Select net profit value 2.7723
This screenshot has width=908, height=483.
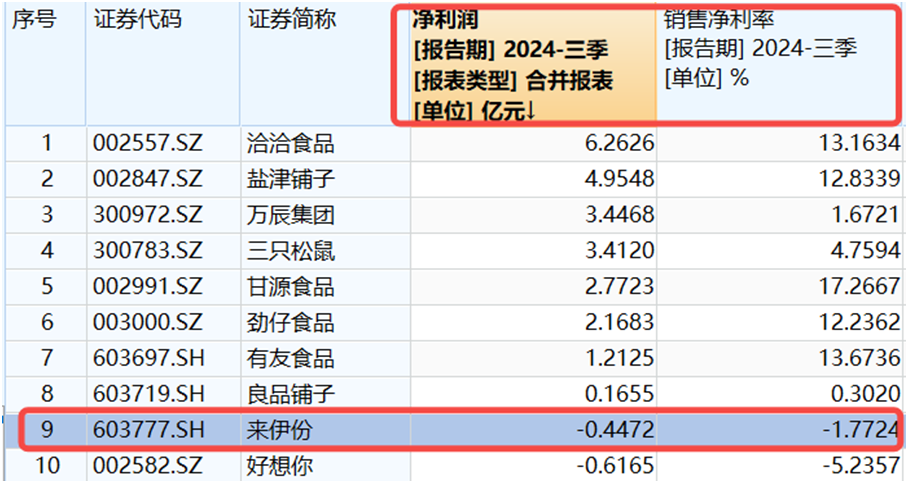[x=620, y=287]
